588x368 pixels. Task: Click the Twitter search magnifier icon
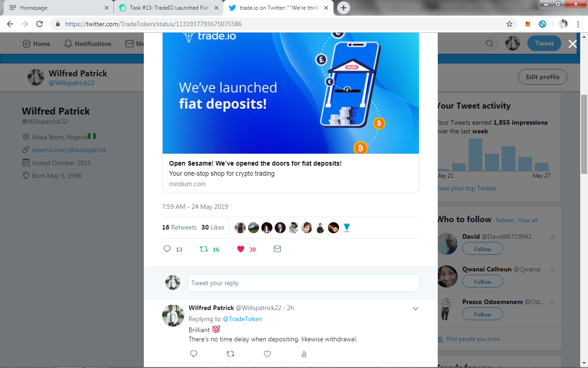(x=490, y=44)
